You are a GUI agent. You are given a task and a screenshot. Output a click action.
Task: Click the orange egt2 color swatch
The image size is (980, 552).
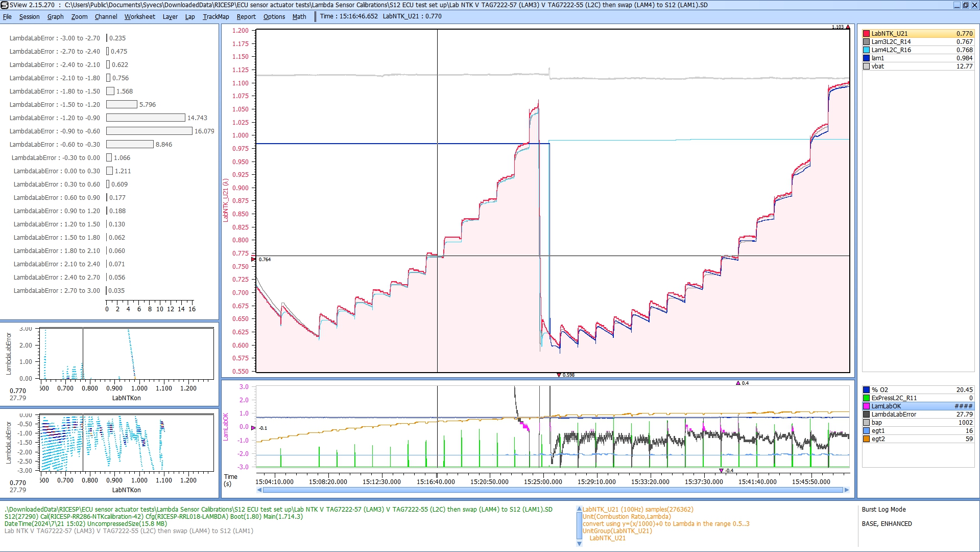click(866, 439)
